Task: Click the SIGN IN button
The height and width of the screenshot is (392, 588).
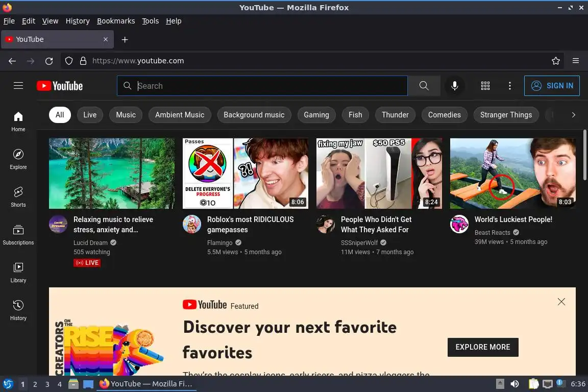Action: (552, 86)
